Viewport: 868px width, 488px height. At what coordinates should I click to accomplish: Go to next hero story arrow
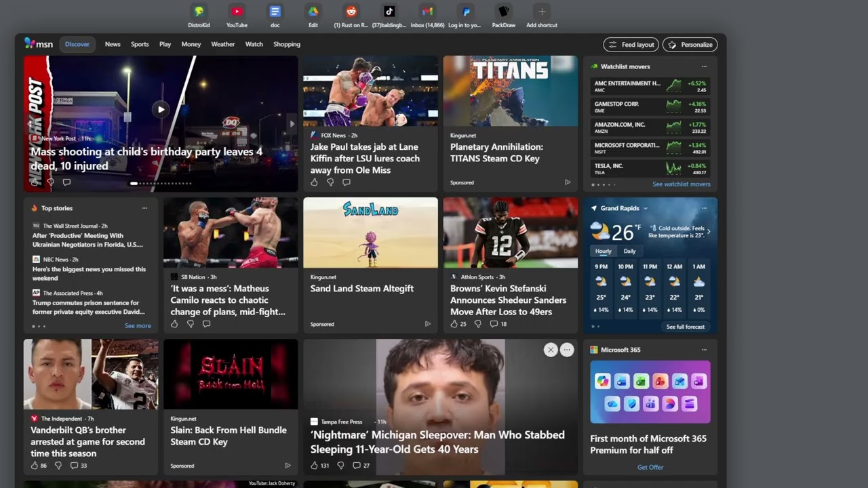(292, 123)
